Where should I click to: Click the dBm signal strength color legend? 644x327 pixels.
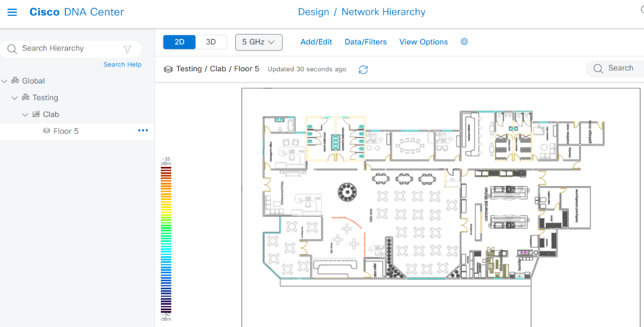click(x=166, y=240)
